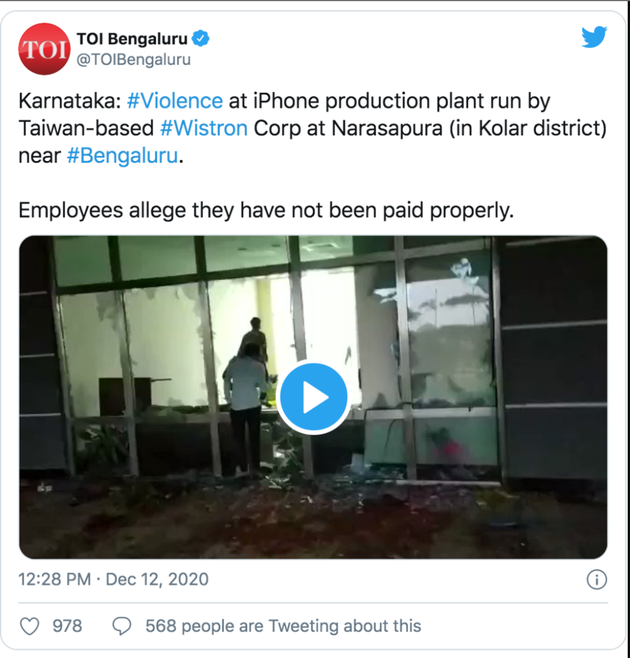Like the tweet with heart icon
The height and width of the screenshot is (658, 630).
click(x=30, y=627)
